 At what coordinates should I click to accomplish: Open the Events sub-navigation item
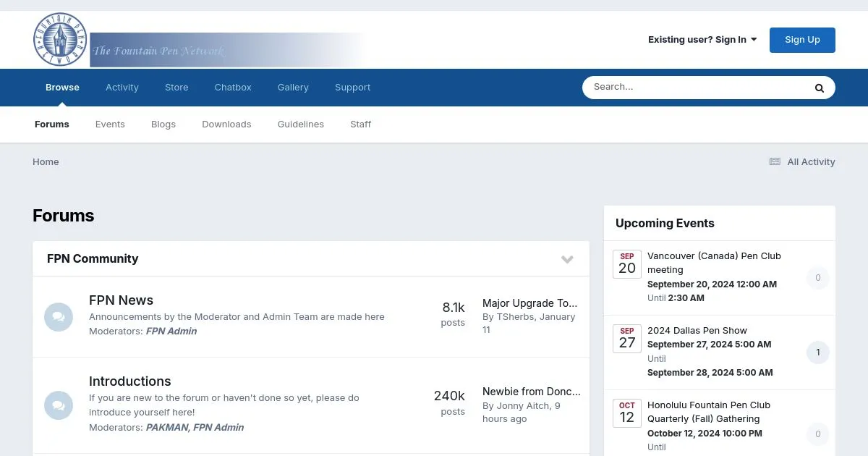click(x=110, y=124)
